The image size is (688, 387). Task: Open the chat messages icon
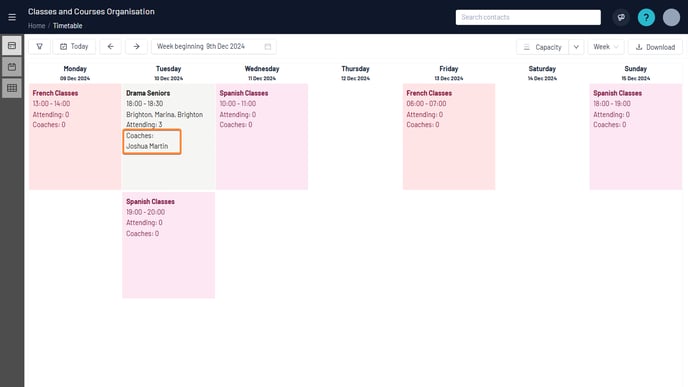[621, 18]
